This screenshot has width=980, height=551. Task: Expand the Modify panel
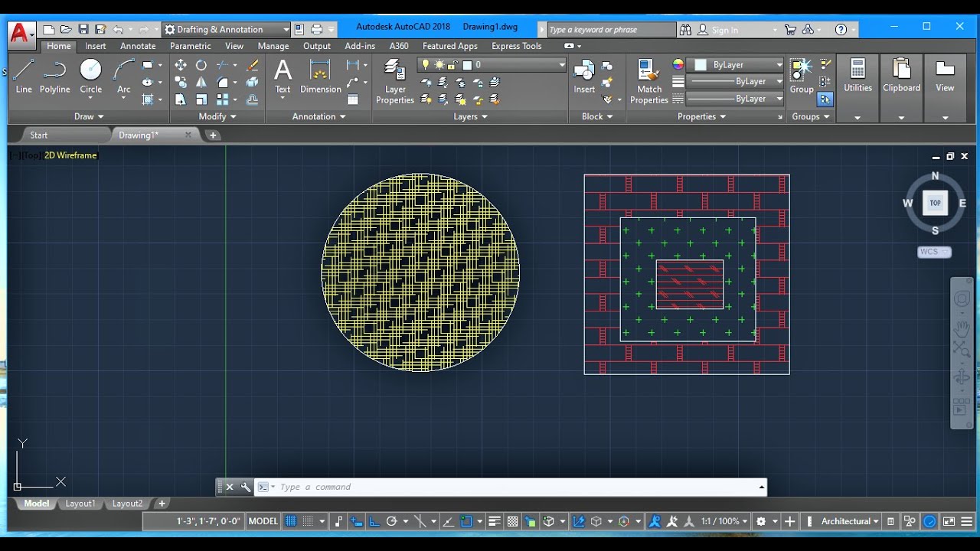(x=217, y=116)
